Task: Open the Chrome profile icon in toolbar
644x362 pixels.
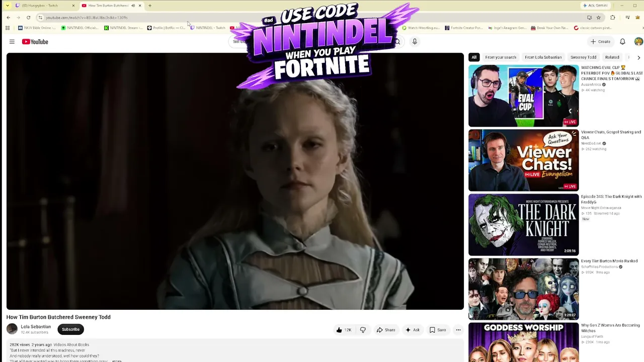Action: coord(638,18)
